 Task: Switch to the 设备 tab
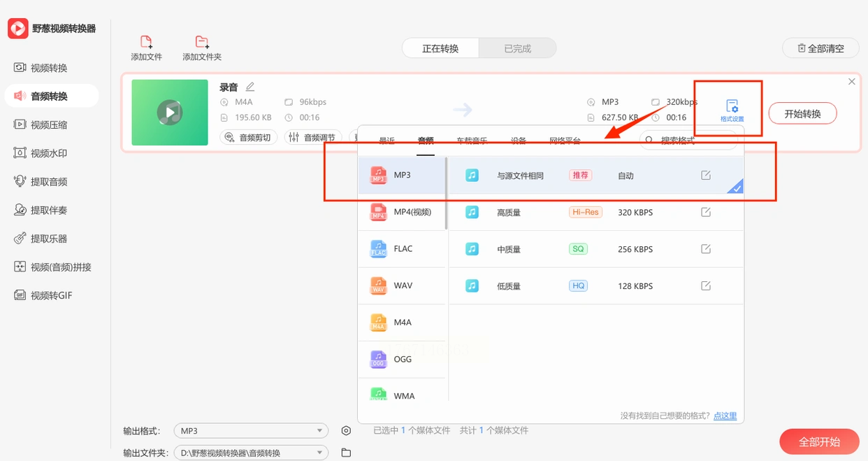(x=518, y=141)
